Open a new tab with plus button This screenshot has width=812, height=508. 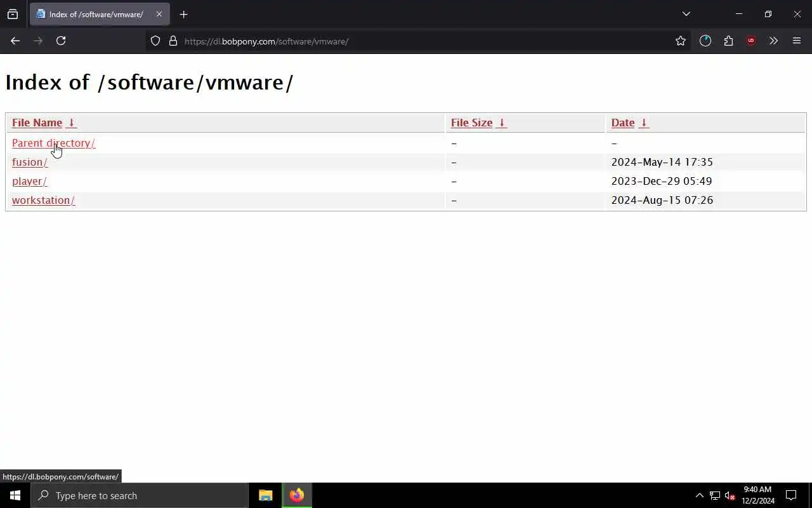pos(183,14)
